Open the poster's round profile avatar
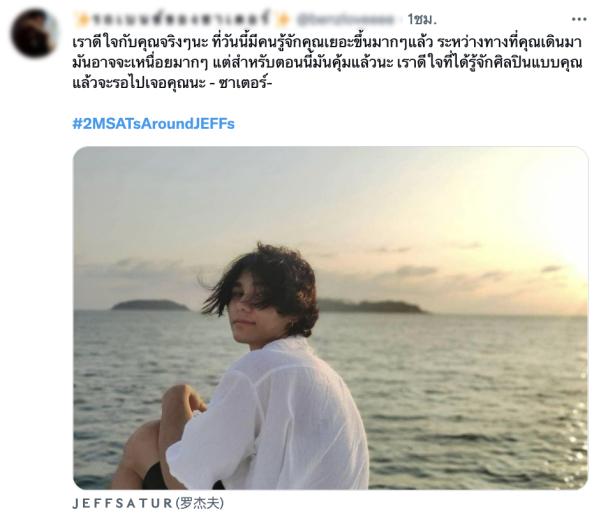The width and height of the screenshot is (600, 513). 34,33
